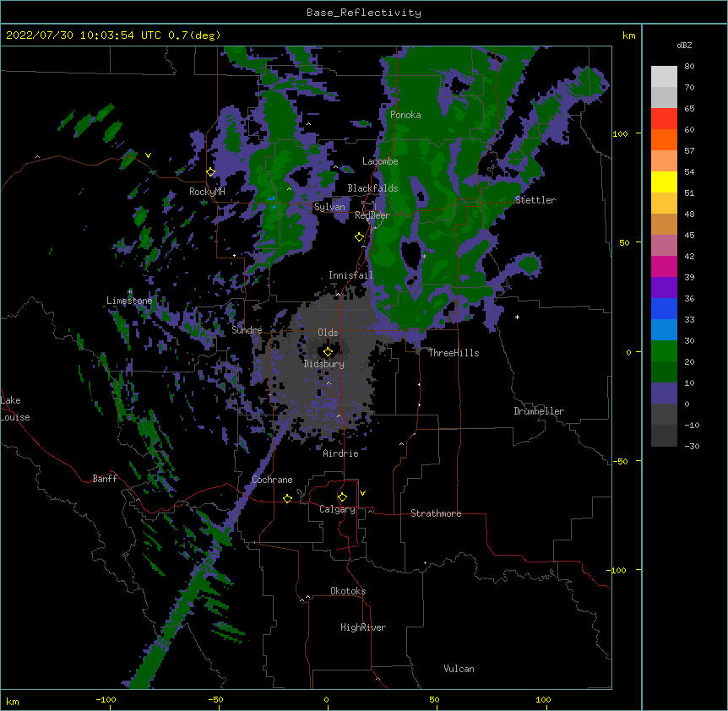Click the Ponoka city label
This screenshot has height=711, width=728.
tap(405, 115)
